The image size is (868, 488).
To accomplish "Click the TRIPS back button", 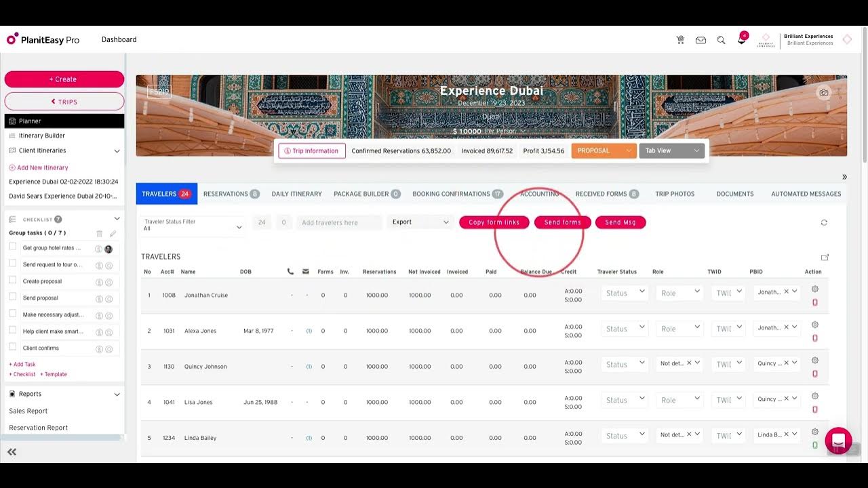I will [64, 102].
